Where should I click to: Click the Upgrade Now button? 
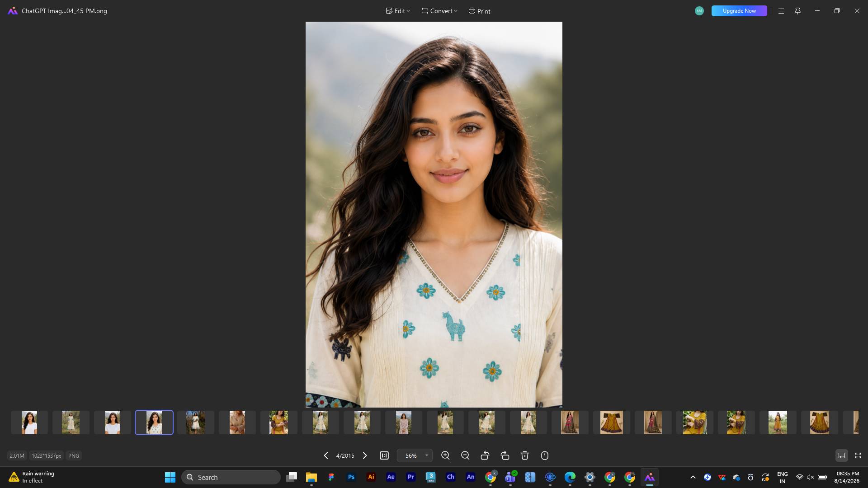(x=739, y=11)
